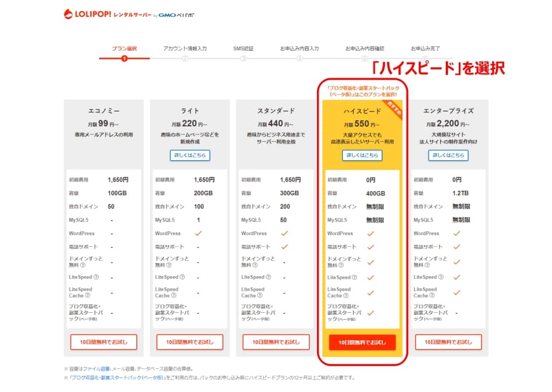Open help icon for ドメインずっと無料 in エコノミー

[82, 265]
